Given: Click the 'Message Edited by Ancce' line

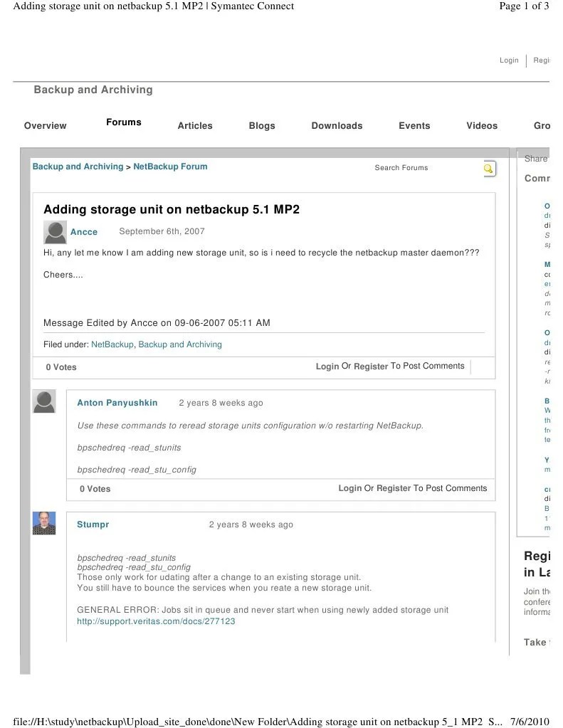Looking at the screenshot, I should pyautogui.click(x=157, y=322).
